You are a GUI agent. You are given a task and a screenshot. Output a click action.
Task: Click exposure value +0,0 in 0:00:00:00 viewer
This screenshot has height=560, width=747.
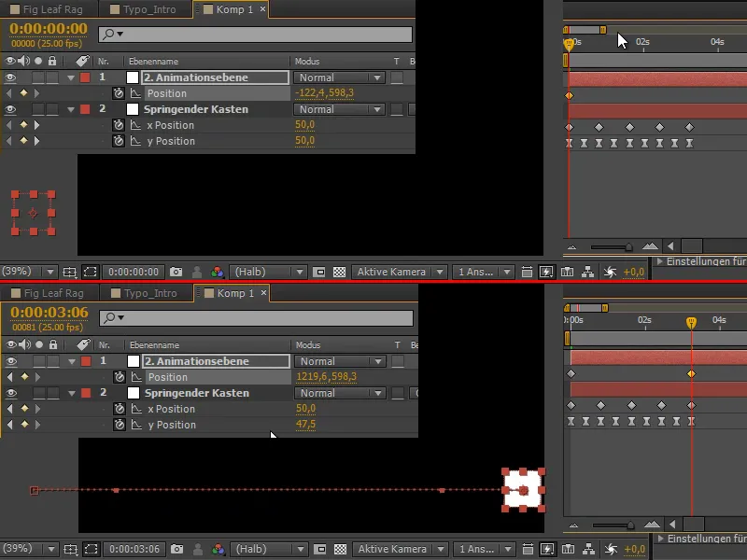pyautogui.click(x=634, y=272)
